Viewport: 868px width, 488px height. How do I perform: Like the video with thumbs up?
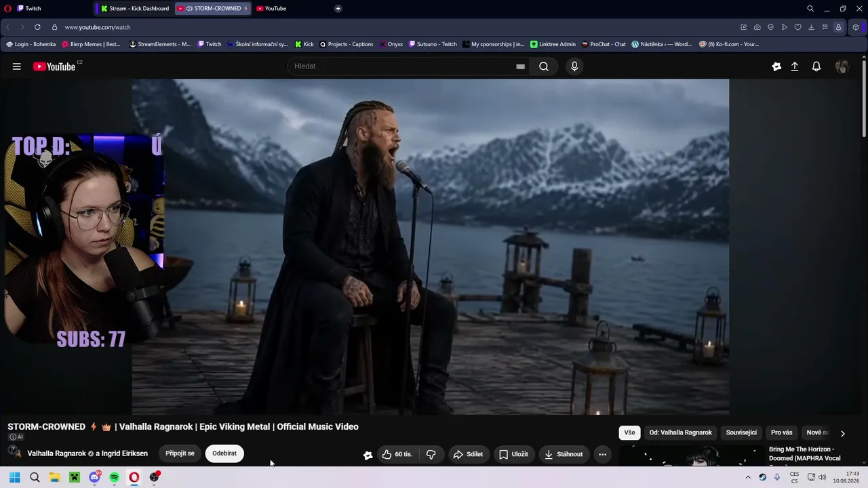point(397,454)
